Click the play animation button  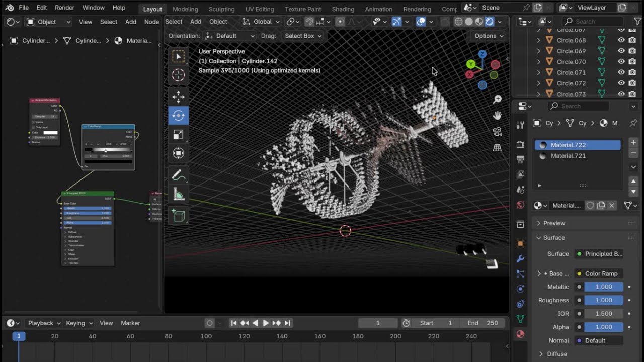pyautogui.click(x=266, y=323)
